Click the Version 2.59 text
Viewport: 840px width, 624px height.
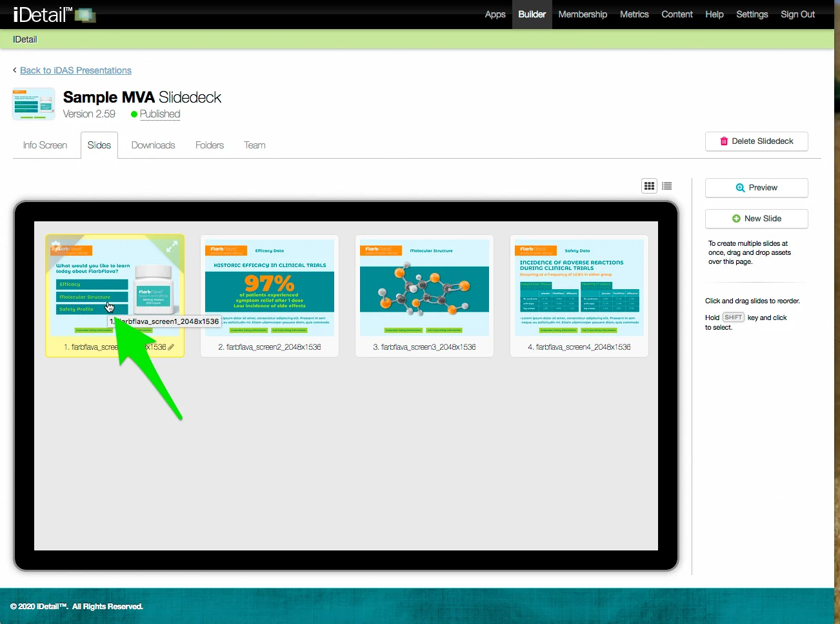point(89,114)
